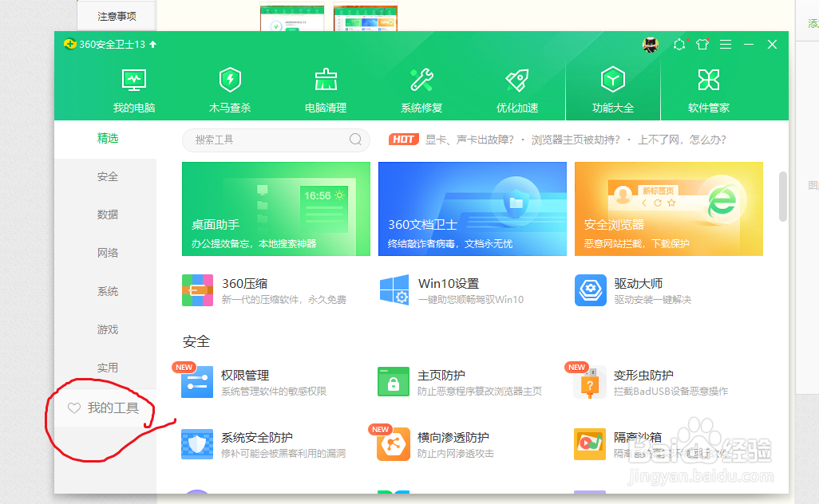This screenshot has height=504, width=819.
Task: Click the heart icon beside 我的工具
Action: coord(74,408)
